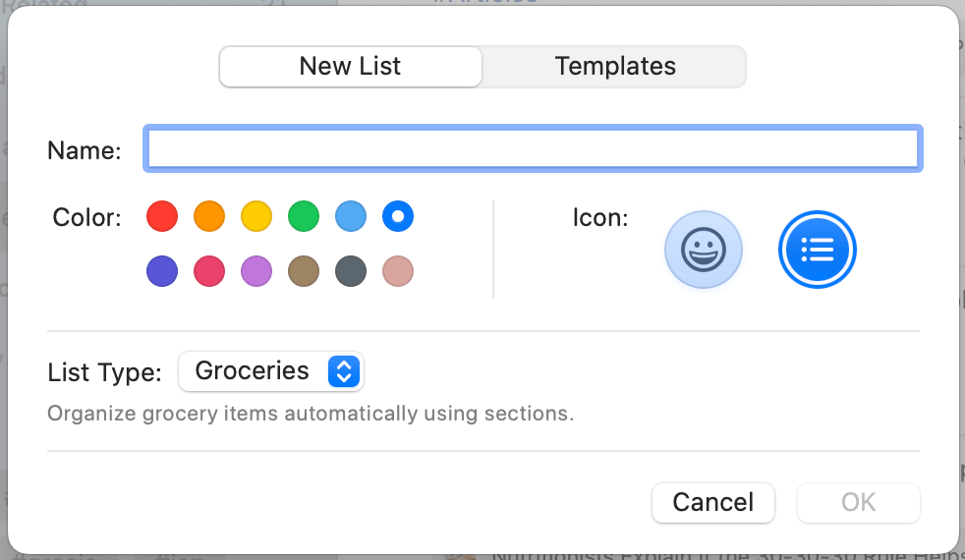The image size is (965, 560).
Task: Choose the green color swatch
Action: tap(304, 216)
